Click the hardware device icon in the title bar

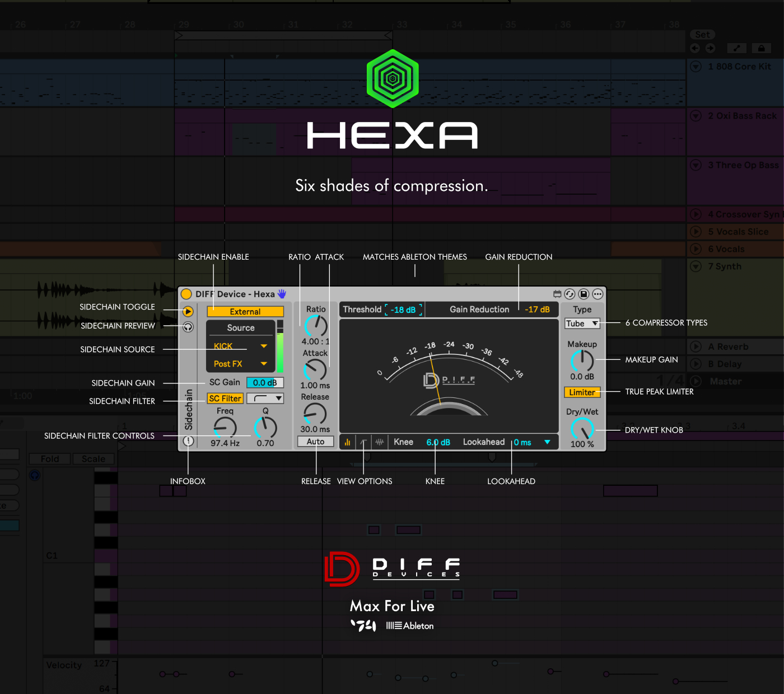pos(557,294)
